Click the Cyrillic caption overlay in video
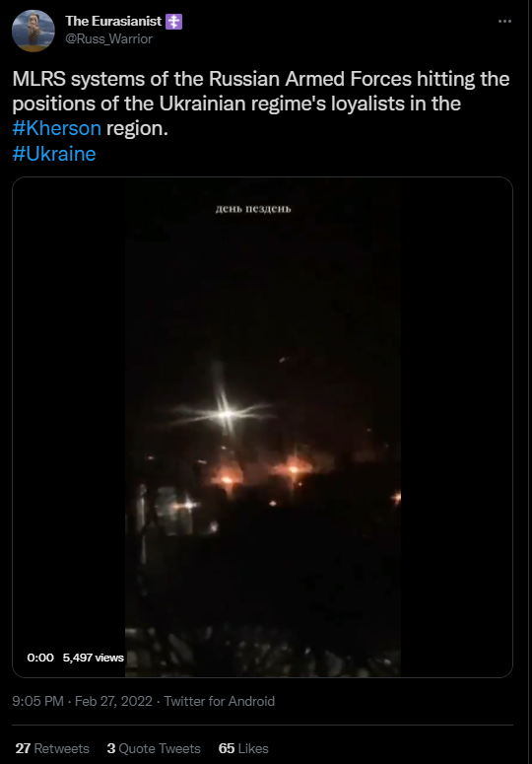The height and width of the screenshot is (764, 532). [x=253, y=209]
